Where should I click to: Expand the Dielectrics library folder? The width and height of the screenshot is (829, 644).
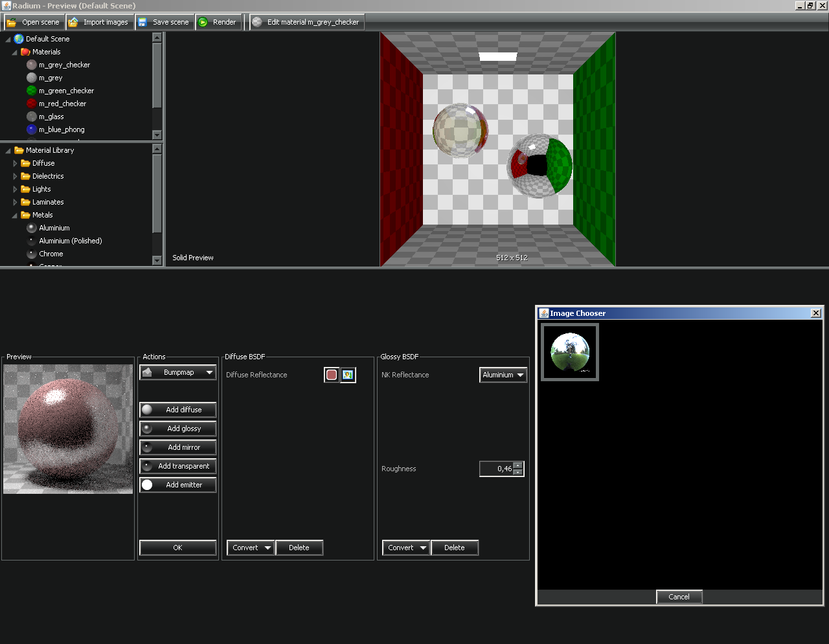15,176
